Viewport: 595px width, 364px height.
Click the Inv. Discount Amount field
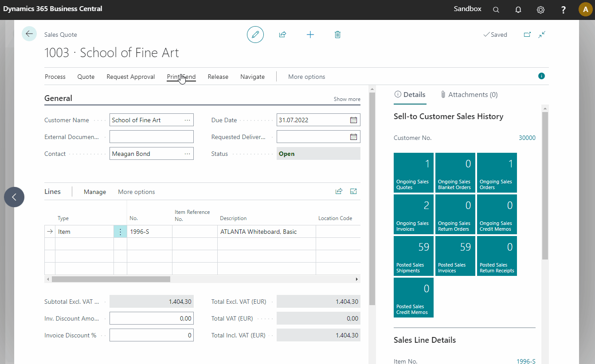pos(152,318)
